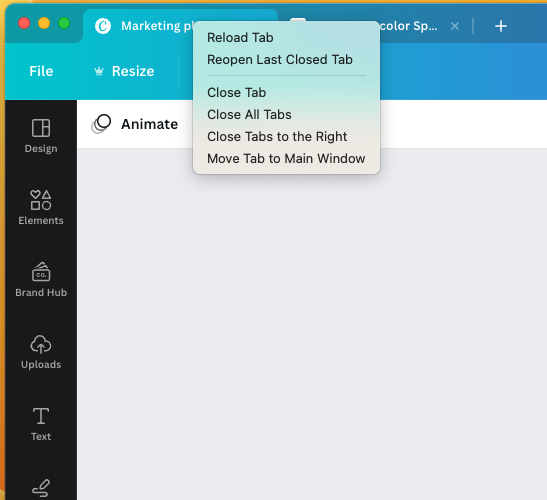Open a new tab with plus
The height and width of the screenshot is (500, 547).
click(x=501, y=26)
